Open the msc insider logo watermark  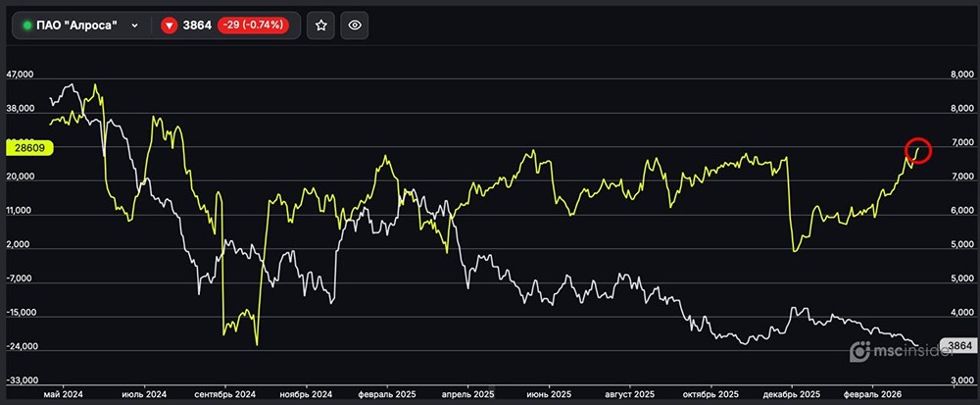pyautogui.click(x=891, y=350)
